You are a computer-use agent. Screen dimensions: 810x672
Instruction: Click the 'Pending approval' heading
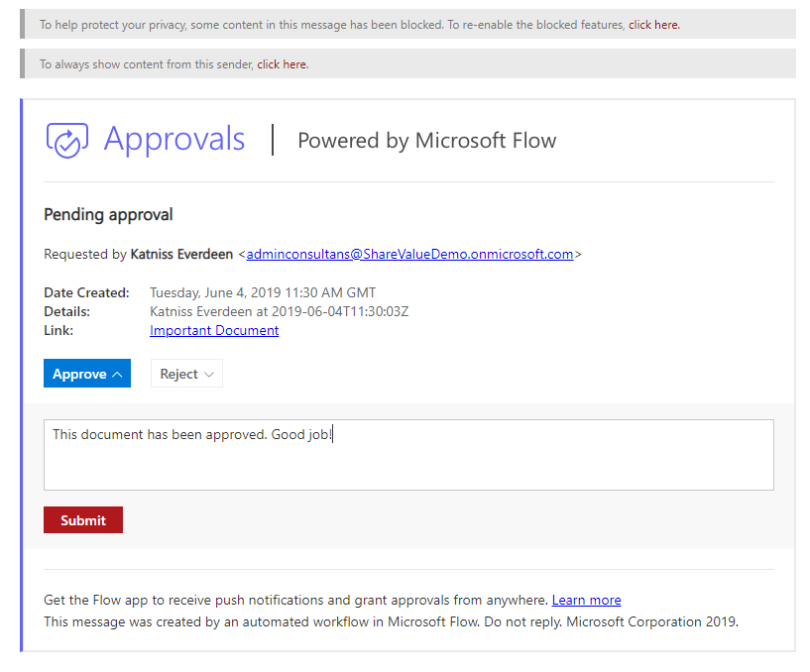click(108, 214)
